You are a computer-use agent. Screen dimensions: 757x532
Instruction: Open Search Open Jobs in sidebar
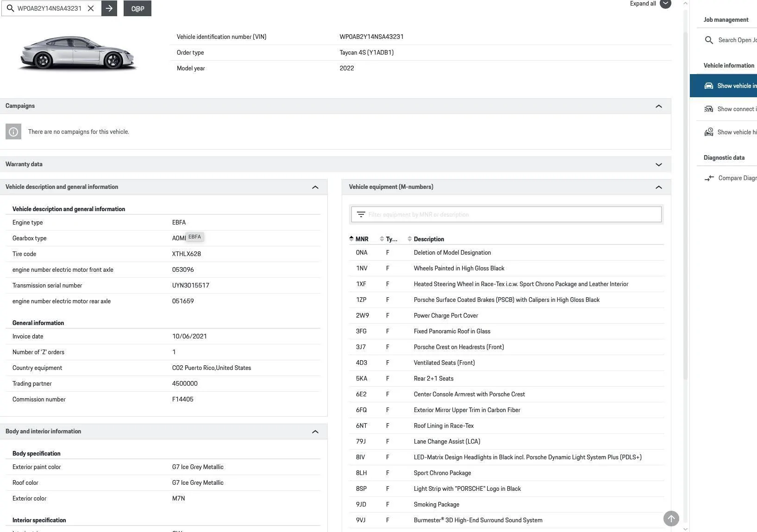click(730, 40)
